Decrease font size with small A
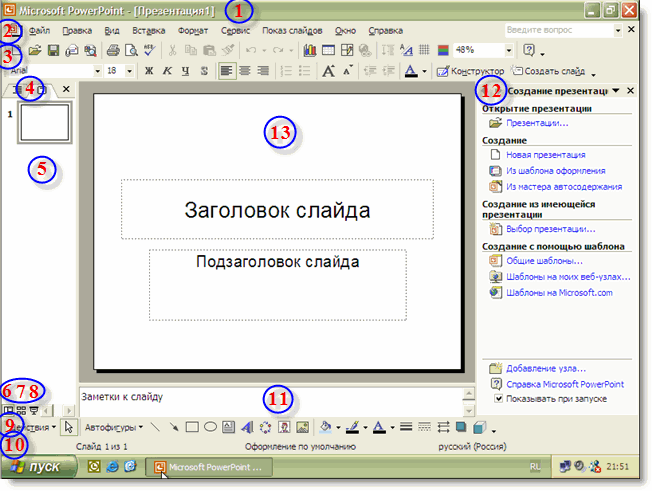 [347, 71]
